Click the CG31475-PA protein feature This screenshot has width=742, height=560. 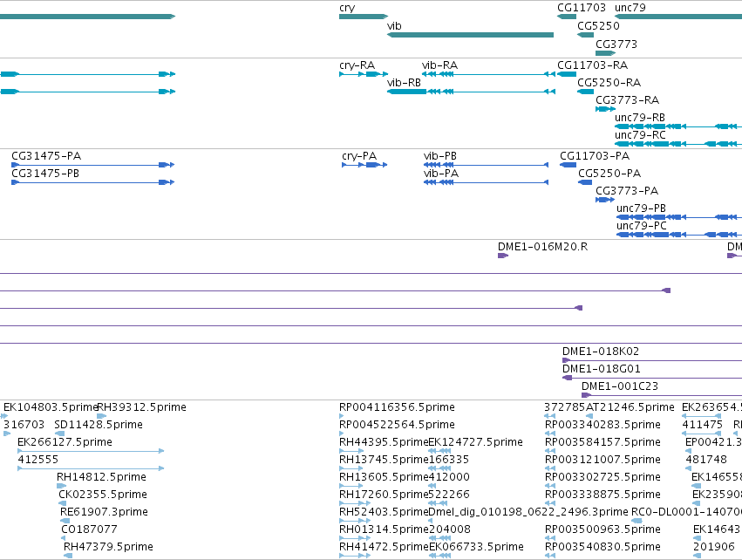pyautogui.click(x=93, y=165)
